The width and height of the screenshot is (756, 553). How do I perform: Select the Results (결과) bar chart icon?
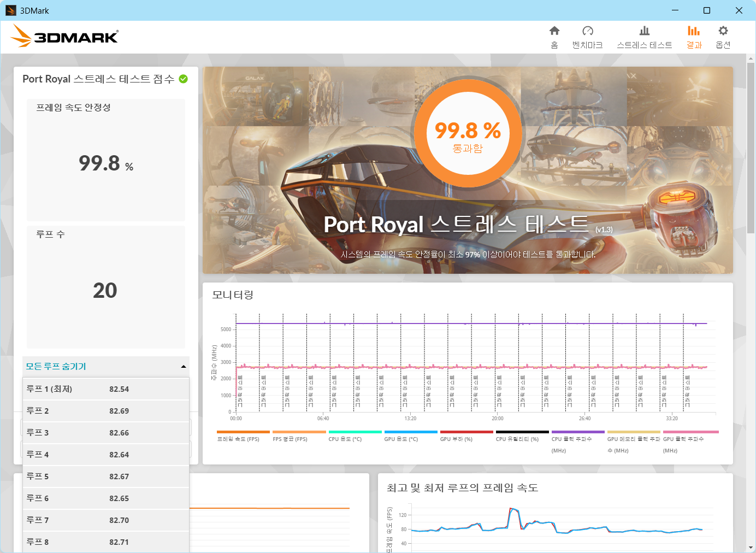694,31
